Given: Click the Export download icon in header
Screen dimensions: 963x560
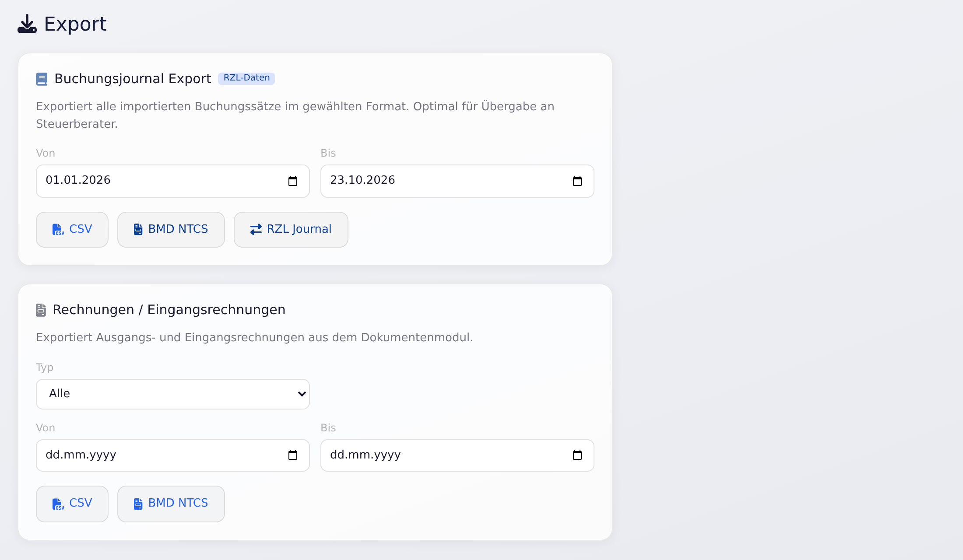Looking at the screenshot, I should 27,24.
